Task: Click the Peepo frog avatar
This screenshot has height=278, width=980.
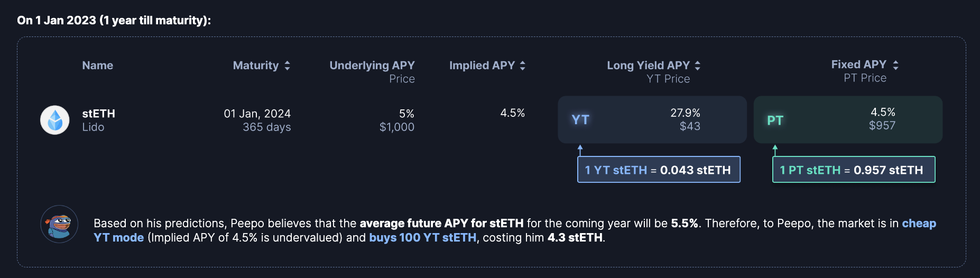Action: [x=59, y=224]
